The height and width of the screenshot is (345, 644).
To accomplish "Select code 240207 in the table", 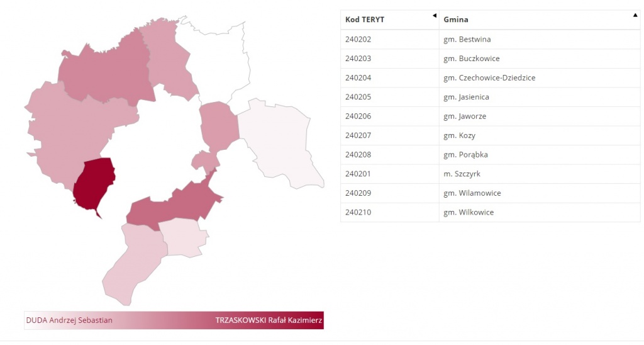I will pyautogui.click(x=358, y=135).
